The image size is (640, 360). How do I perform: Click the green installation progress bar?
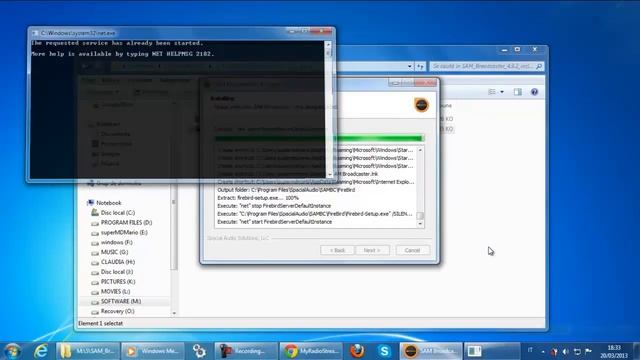(x=319, y=139)
